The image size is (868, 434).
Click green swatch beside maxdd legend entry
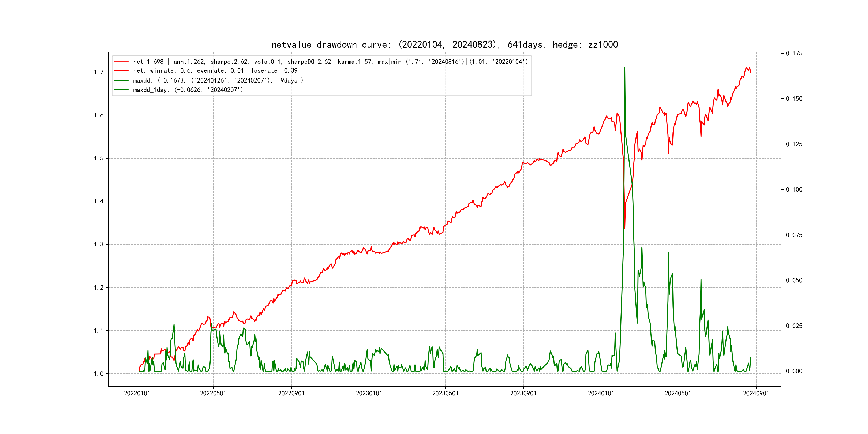(121, 81)
